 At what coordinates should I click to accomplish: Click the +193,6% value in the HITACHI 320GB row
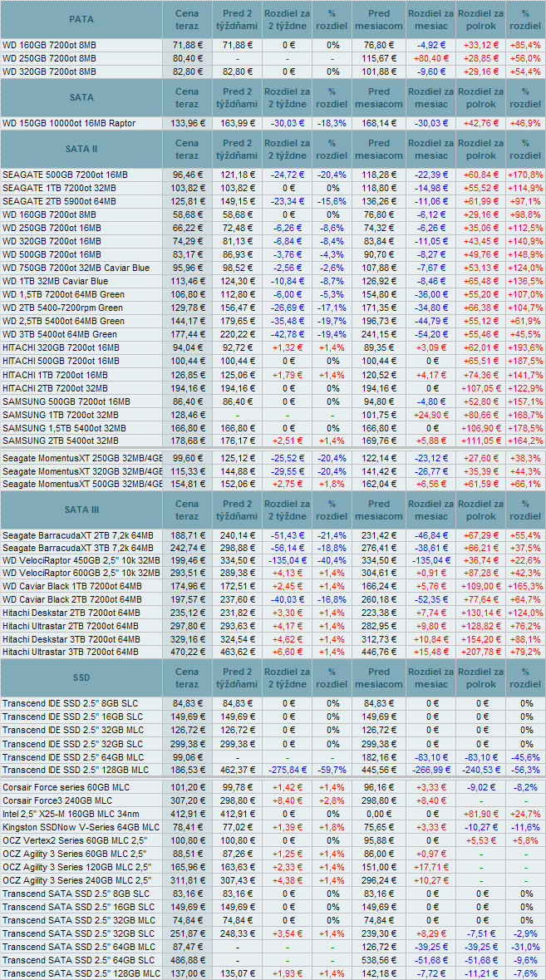pyautogui.click(x=524, y=347)
